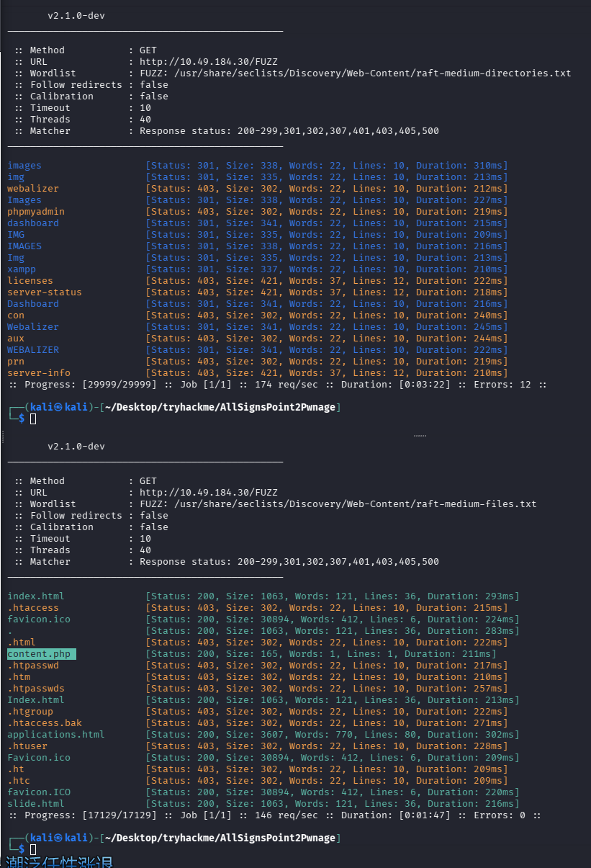
Task: Select the .htaccess.bak result
Action: point(45,723)
